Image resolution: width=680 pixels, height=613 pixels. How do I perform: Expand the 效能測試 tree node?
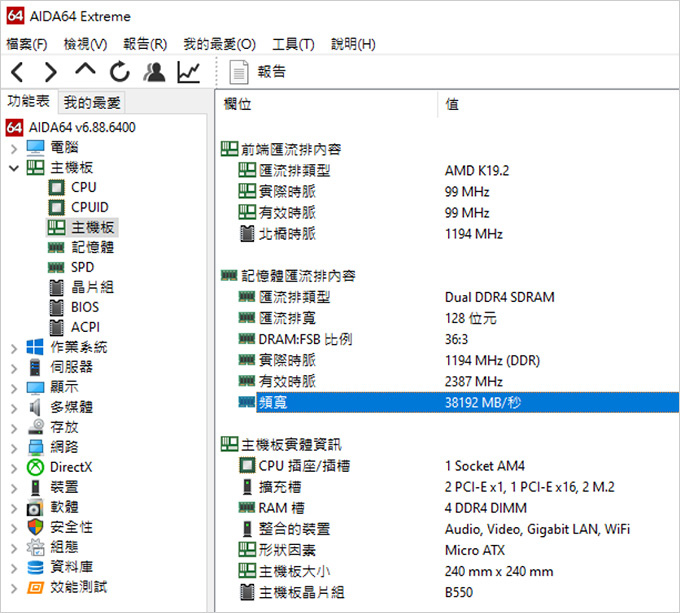14,588
